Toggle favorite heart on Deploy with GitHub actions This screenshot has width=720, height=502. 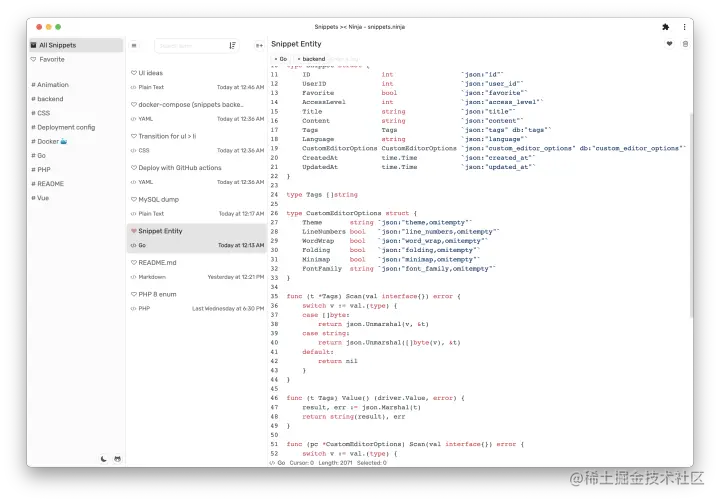(x=134, y=168)
